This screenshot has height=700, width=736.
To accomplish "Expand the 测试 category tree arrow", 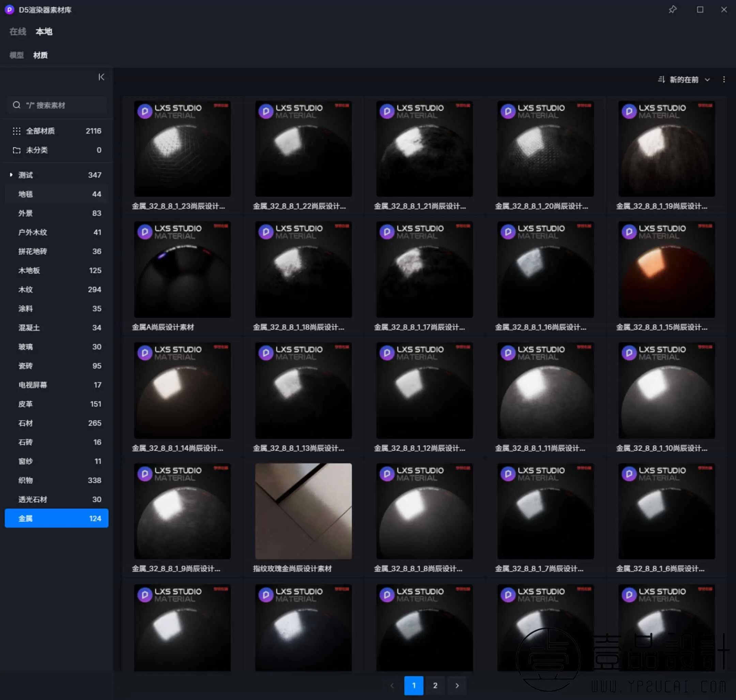I will point(11,175).
